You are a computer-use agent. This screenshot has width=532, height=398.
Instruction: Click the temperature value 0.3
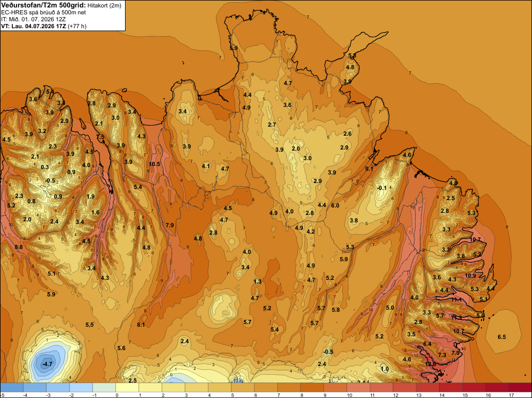(x=45, y=167)
